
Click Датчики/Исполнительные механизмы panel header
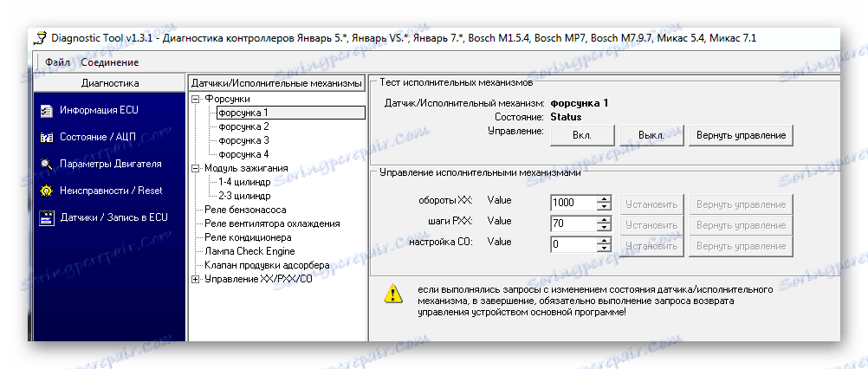pos(277,83)
